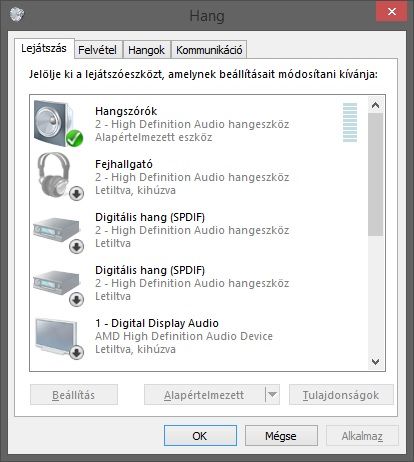
Task: Click the green default checkmark on Hangszórók
Action: 74,138
